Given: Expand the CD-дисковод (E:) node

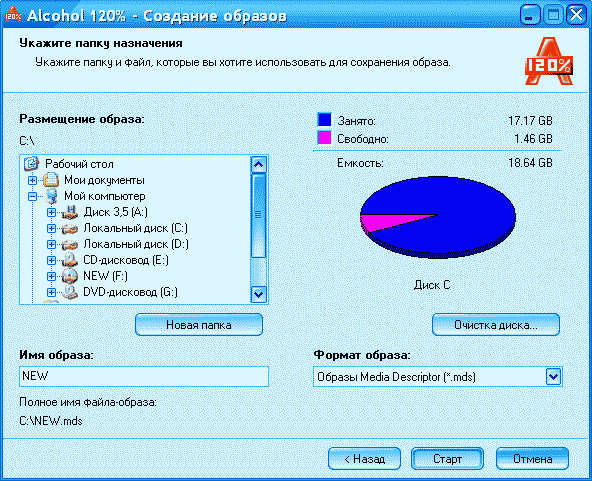Looking at the screenshot, I should click(x=51, y=260).
